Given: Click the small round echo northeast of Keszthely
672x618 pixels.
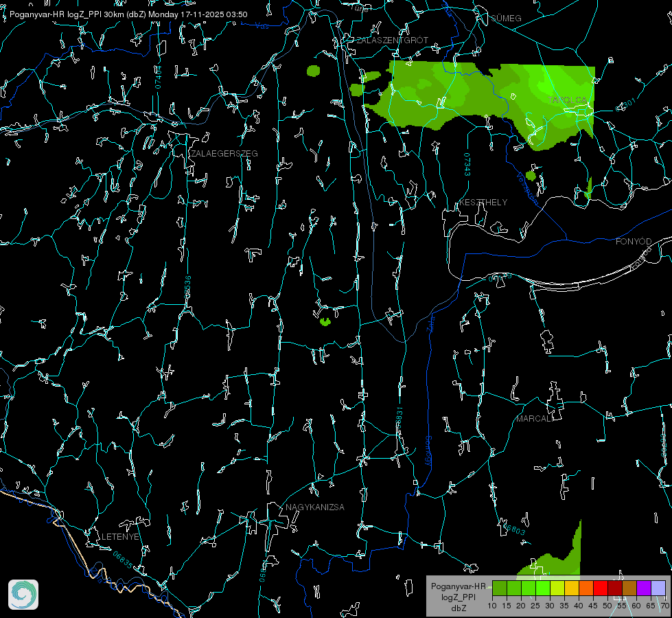Looking at the screenshot, I should pos(531,175).
